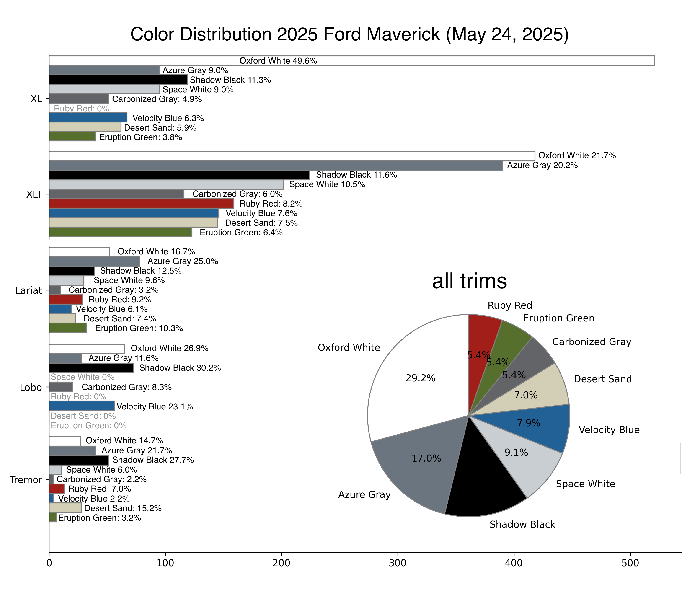Click the Lariat Azure Gray 25.0% bar
Viewport: 700px width, 595px height.
(94, 261)
